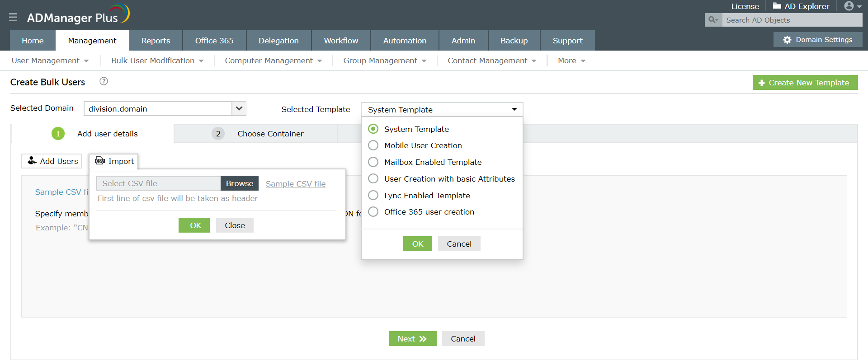Click the user account avatar icon
868x360 pixels.
click(849, 6)
